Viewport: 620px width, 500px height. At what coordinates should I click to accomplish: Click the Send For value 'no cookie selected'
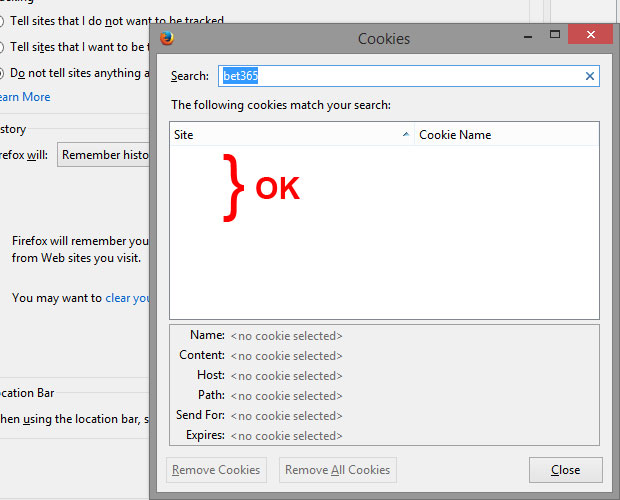point(286,416)
